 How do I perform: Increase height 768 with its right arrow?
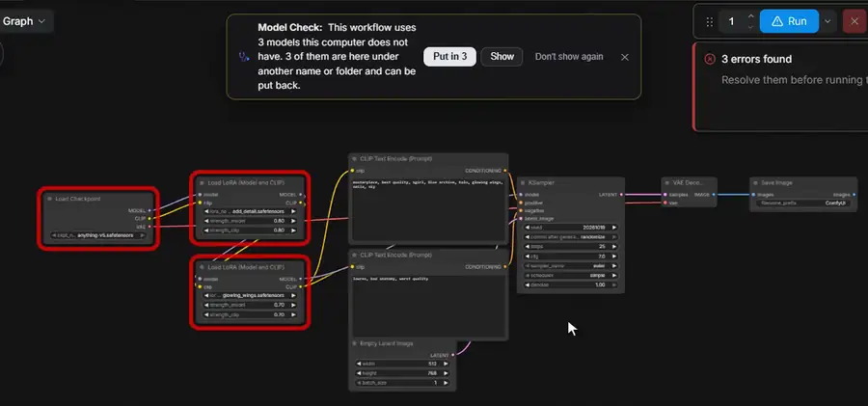pyautogui.click(x=446, y=373)
